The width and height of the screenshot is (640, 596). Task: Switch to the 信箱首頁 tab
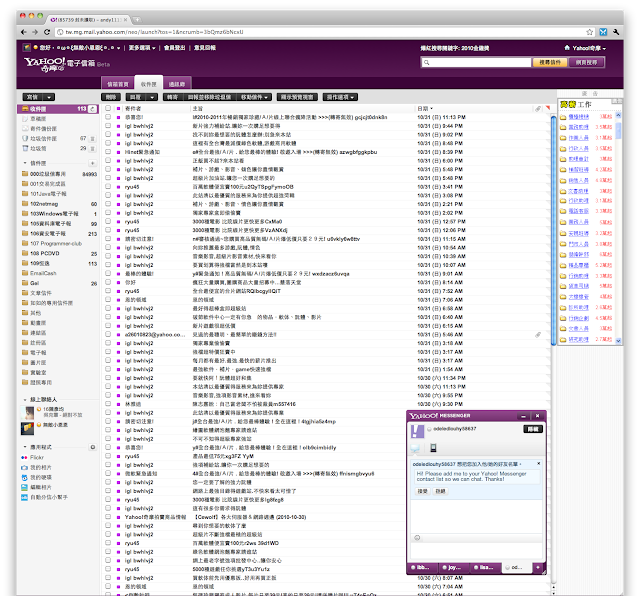118,84
